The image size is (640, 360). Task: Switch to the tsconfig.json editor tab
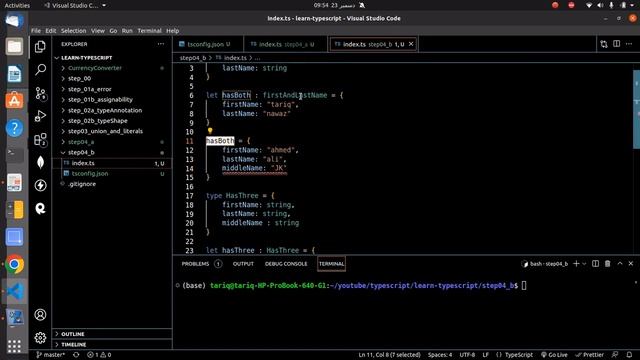click(208, 44)
